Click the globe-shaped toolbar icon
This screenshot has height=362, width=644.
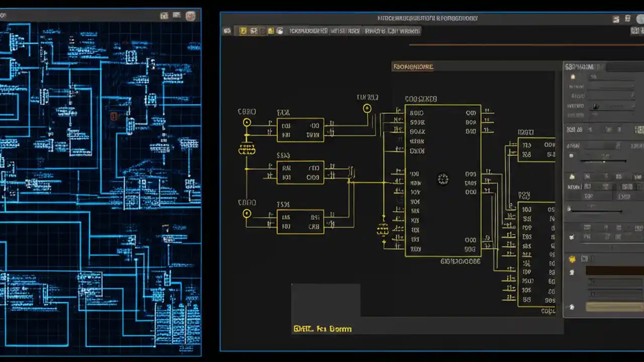coord(280,31)
